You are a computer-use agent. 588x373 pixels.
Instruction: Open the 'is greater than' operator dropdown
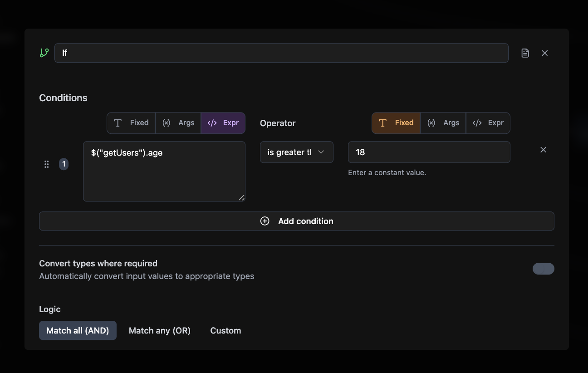(x=297, y=152)
